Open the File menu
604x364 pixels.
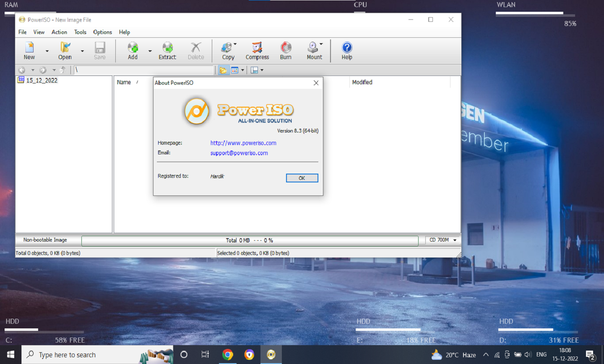(23, 32)
